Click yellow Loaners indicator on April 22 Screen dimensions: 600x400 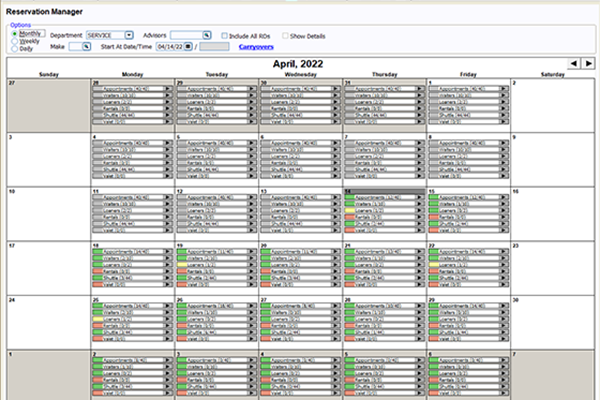pos(434,265)
